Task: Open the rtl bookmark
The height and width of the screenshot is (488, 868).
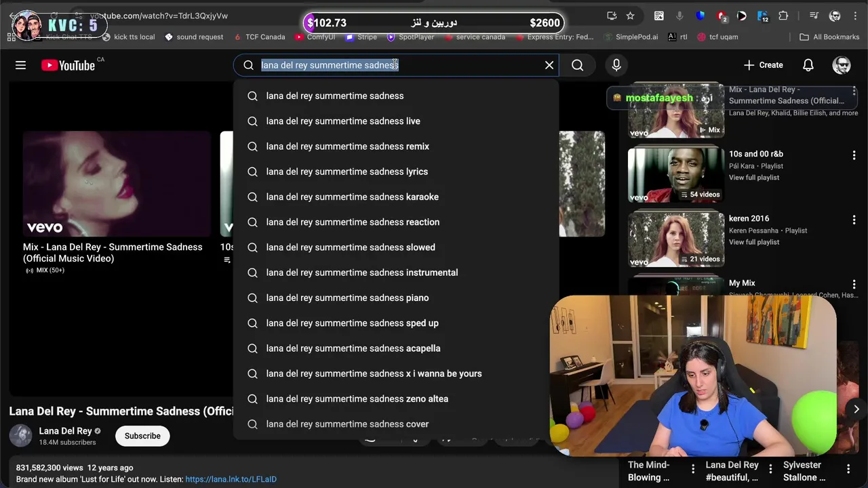Action: 677,37
